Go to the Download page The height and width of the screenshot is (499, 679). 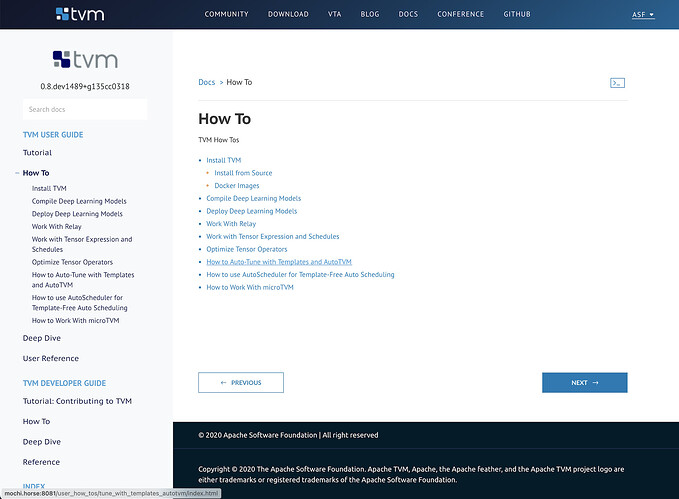point(288,15)
